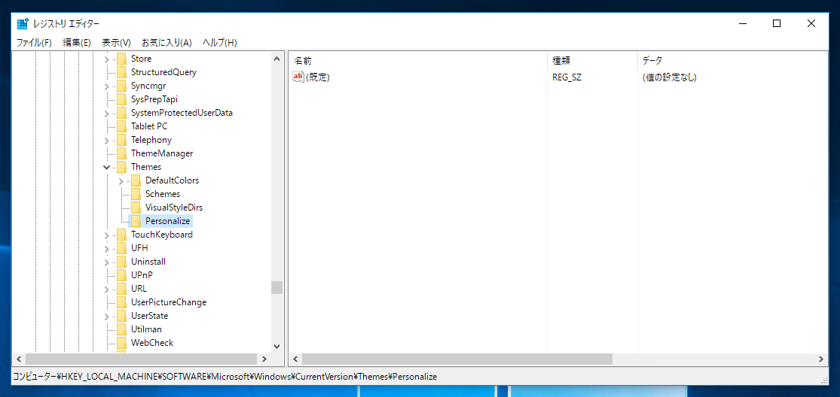Image resolution: width=840 pixels, height=397 pixels.
Task: Click the StructuredQuery folder icon
Action: click(122, 72)
